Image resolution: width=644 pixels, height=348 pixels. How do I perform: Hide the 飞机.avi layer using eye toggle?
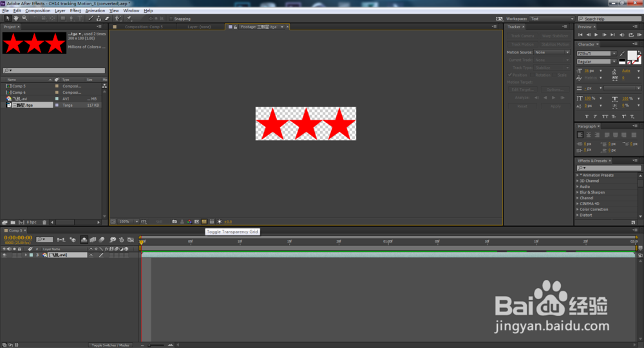point(5,255)
